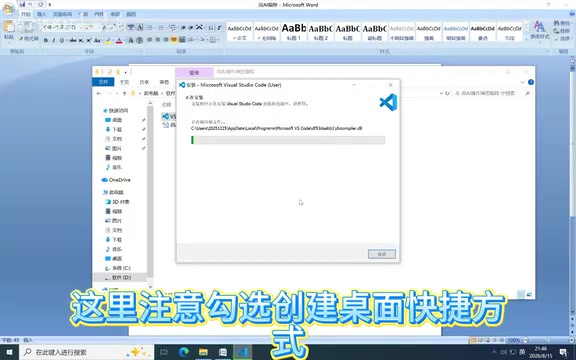
Task: Save document from Word quick access toolbar
Action: point(23,4)
